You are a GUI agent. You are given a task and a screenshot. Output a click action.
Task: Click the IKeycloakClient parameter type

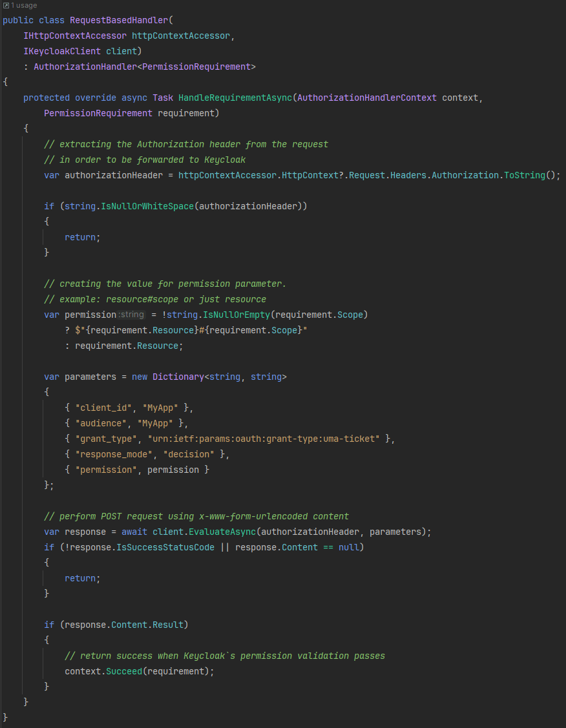(62, 51)
